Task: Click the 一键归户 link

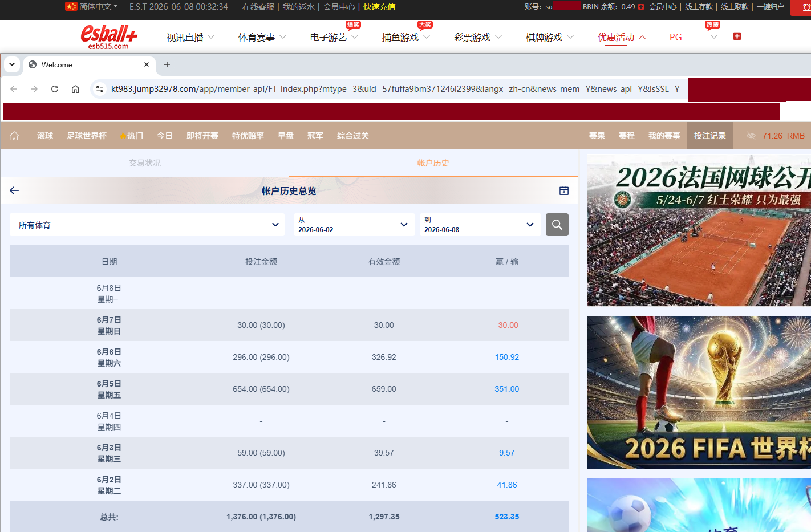Action: coord(771,7)
